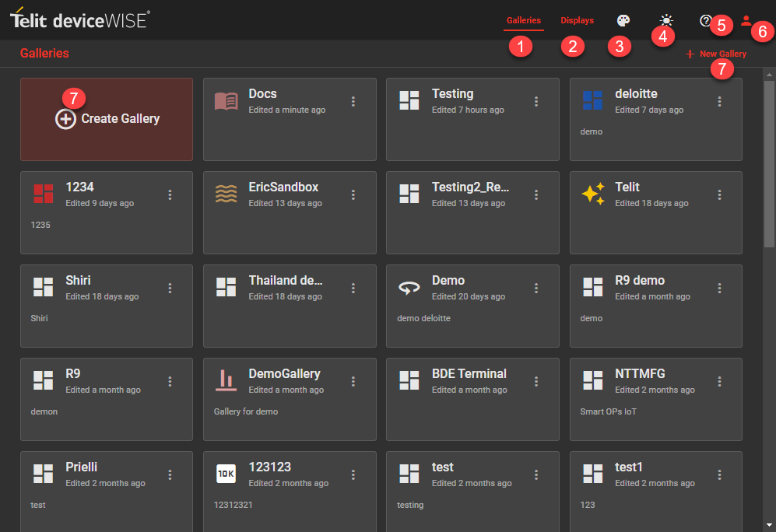Click the scrollbar down arrow
This screenshot has height=532, width=776.
769,525
